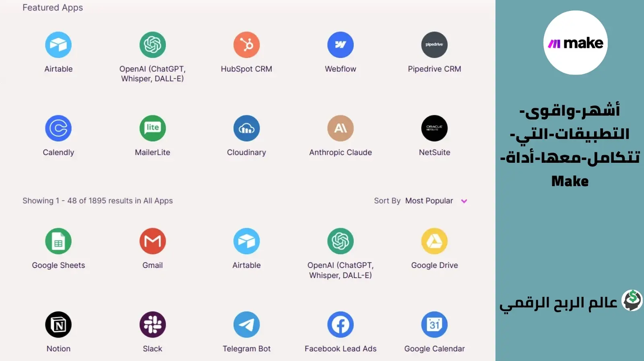644x361 pixels.
Task: Choose the MailerLite icon
Action: (x=153, y=128)
